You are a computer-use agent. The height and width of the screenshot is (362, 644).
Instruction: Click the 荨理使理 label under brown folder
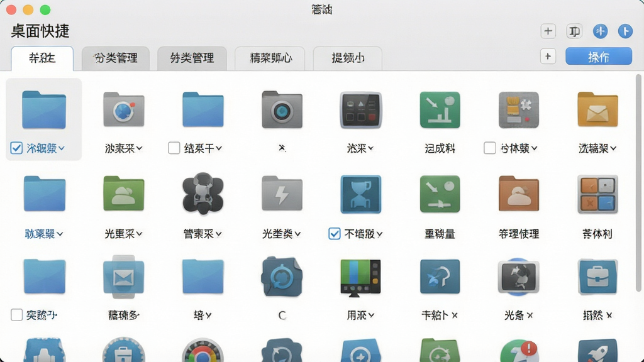point(518,234)
